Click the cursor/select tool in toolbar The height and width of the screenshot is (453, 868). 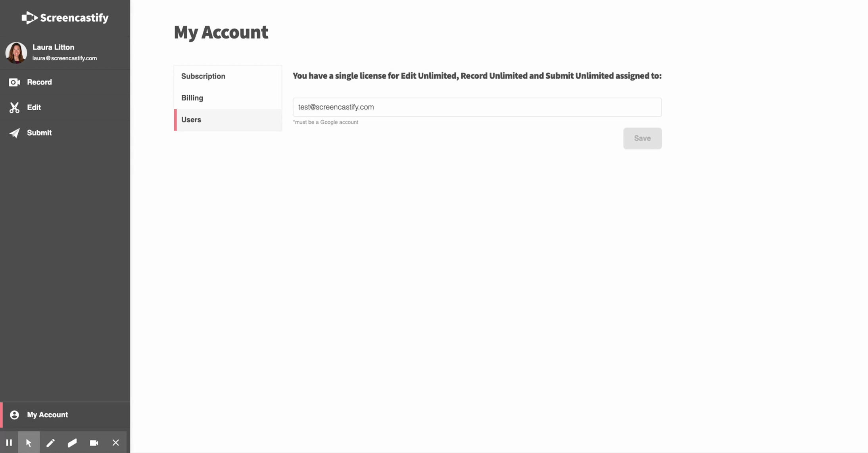tap(29, 442)
